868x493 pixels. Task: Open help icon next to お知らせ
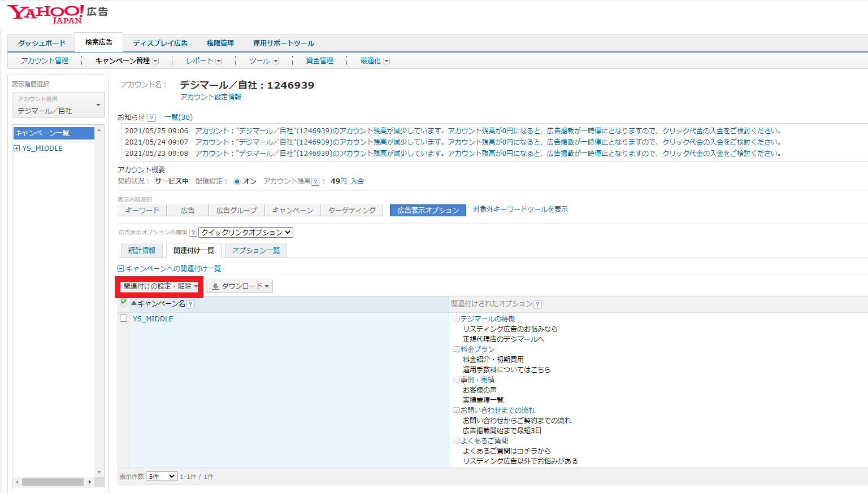151,118
